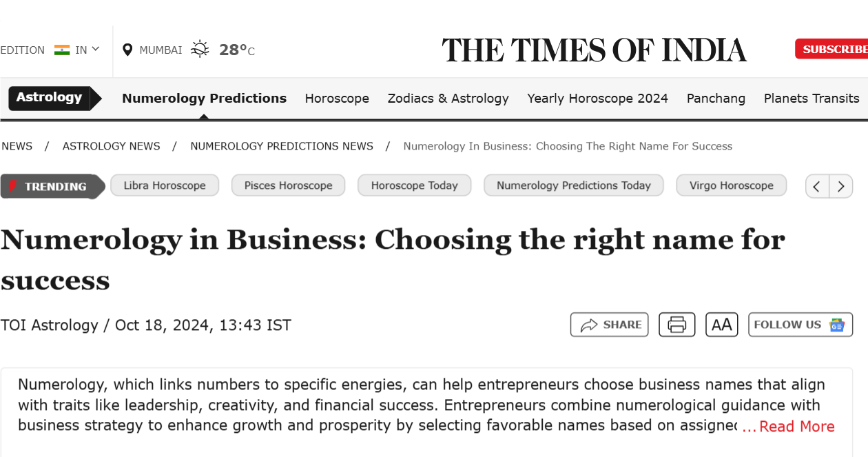868x457 pixels.
Task: Open the print article icon
Action: point(676,324)
